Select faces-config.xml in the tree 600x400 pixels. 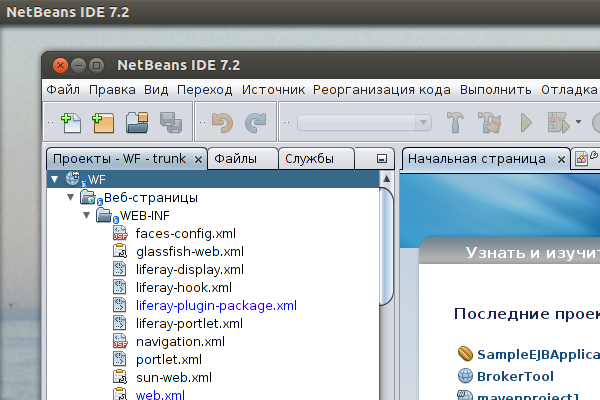click(186, 233)
